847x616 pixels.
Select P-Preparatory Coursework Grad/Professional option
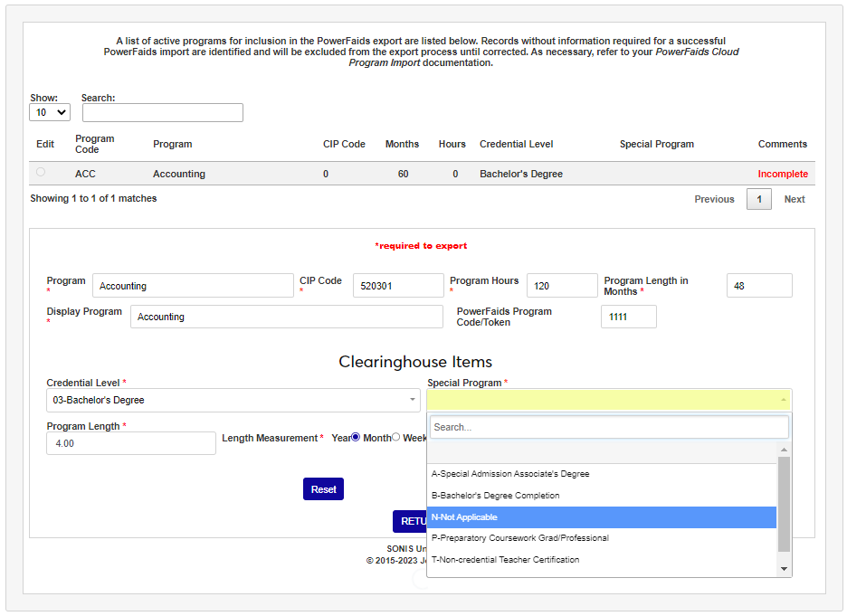pyautogui.click(x=602, y=538)
